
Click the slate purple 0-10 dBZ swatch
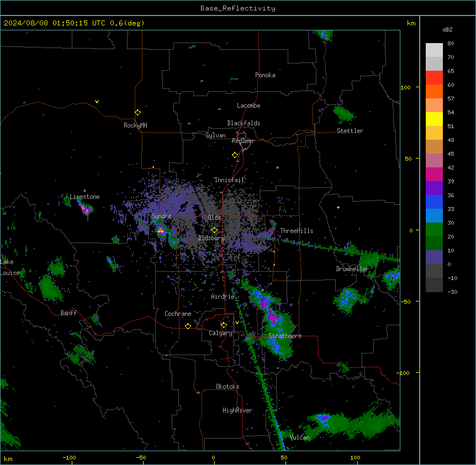(434, 257)
